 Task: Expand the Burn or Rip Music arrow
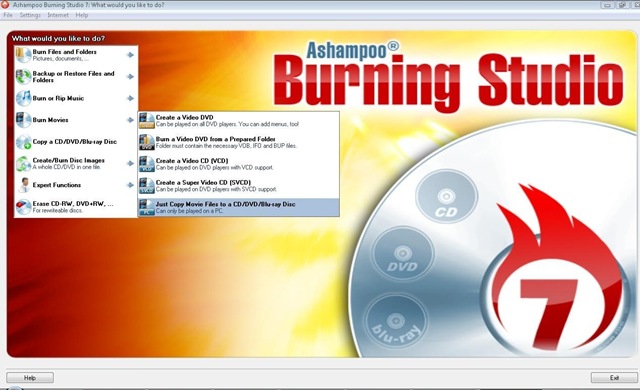(130, 98)
